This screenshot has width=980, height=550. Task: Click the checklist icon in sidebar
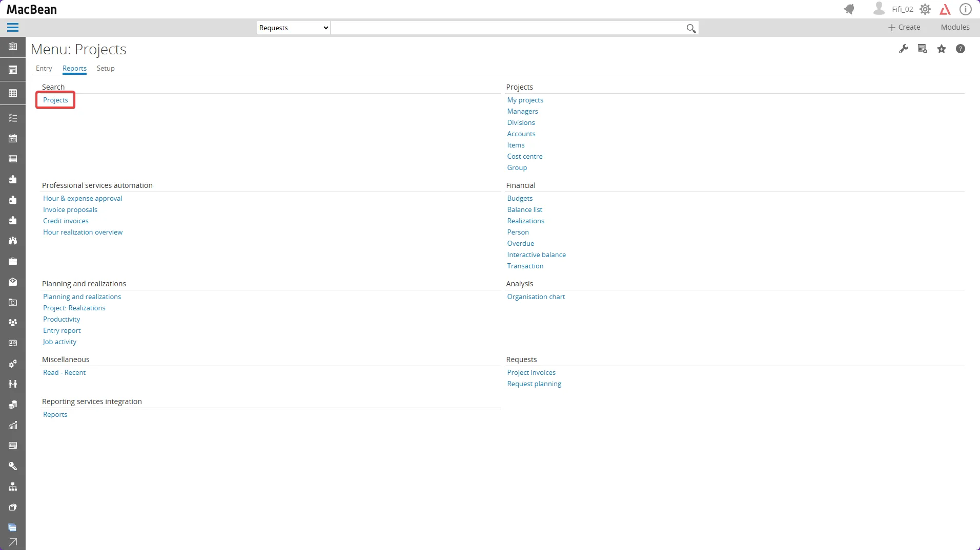13,118
